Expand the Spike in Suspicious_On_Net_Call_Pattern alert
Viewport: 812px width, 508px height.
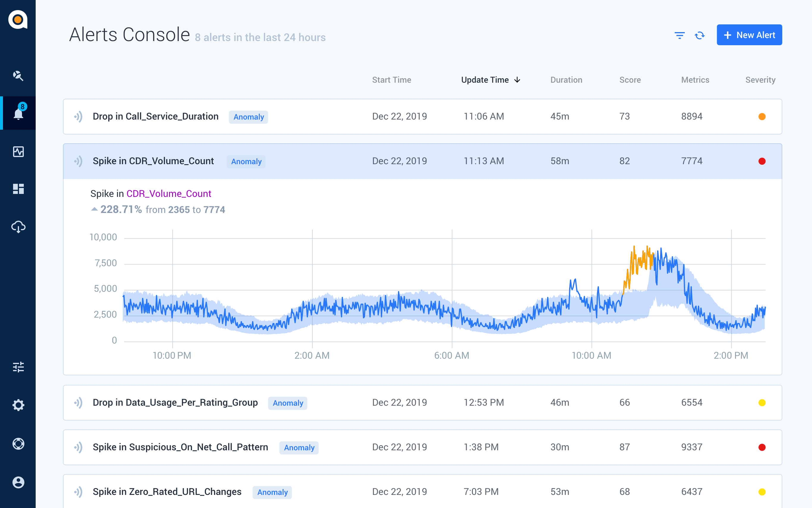pyautogui.click(x=422, y=447)
